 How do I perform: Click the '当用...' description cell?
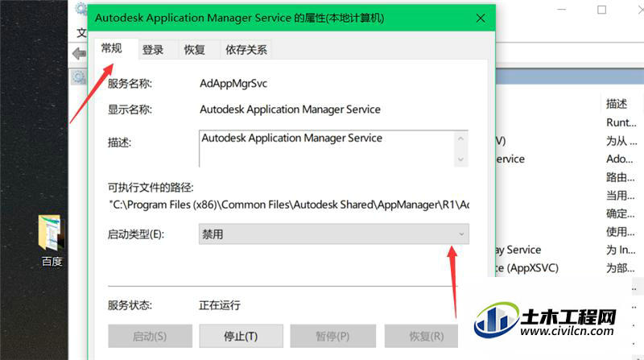coord(620,195)
